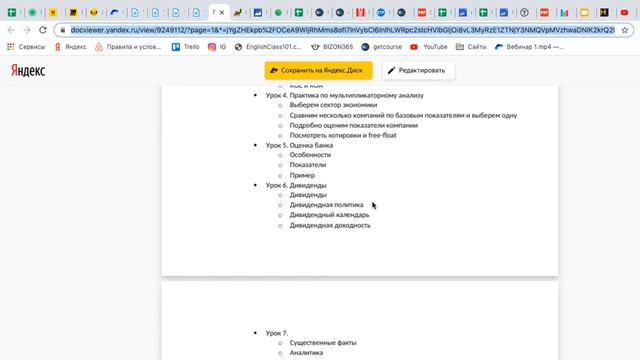
Task: Open the getcourse bookmark
Action: click(382, 47)
